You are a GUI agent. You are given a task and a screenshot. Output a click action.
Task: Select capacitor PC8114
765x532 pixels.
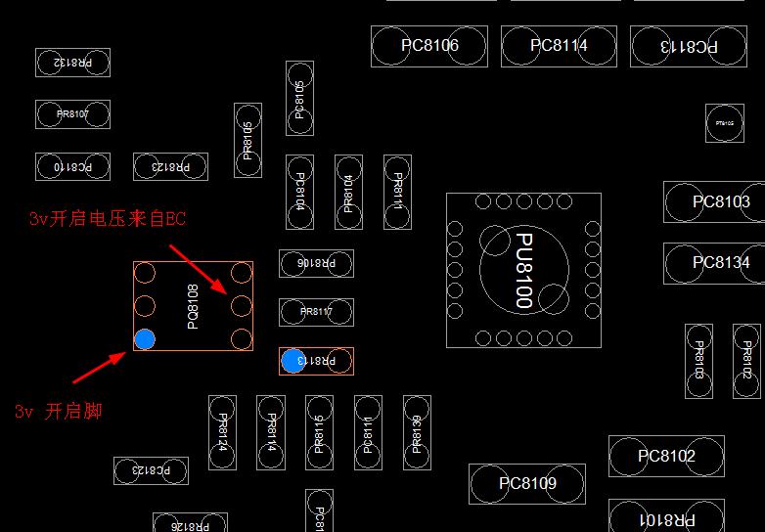pyautogui.click(x=559, y=46)
